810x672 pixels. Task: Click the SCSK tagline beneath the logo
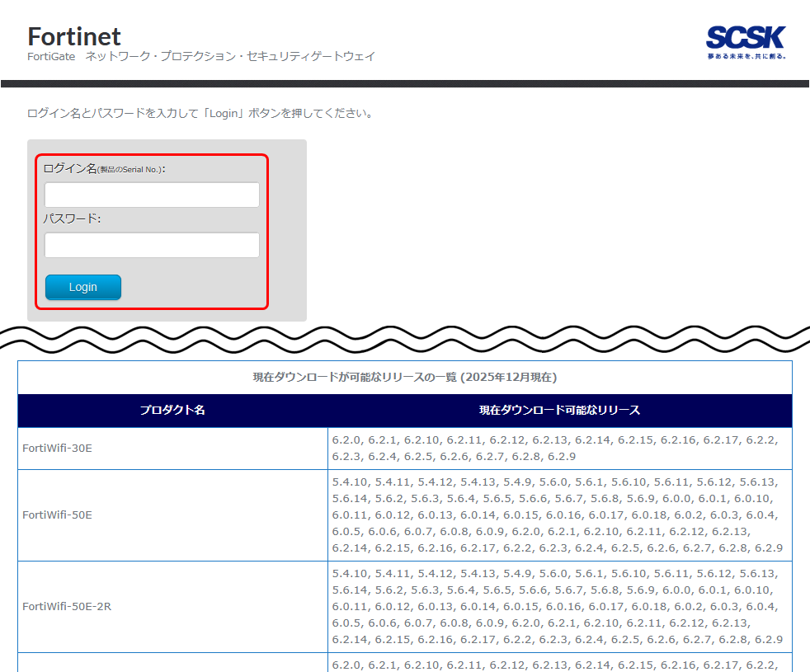[746, 56]
